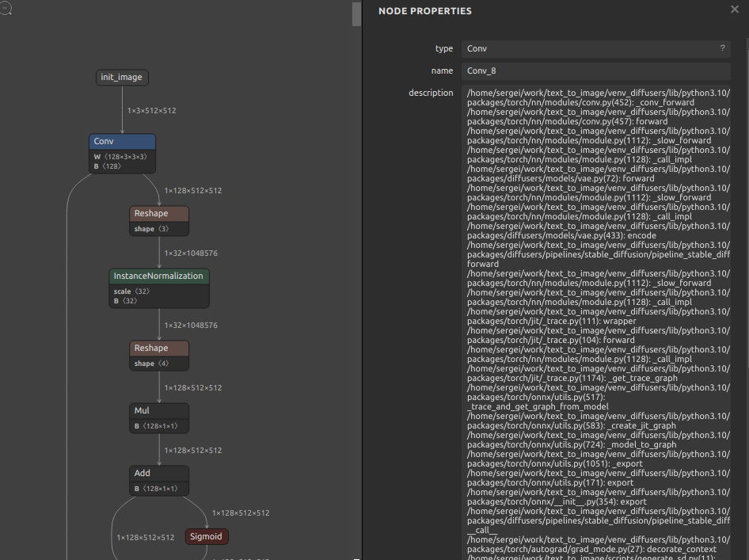Select the Mul node
The height and width of the screenshot is (560, 749).
click(x=159, y=418)
